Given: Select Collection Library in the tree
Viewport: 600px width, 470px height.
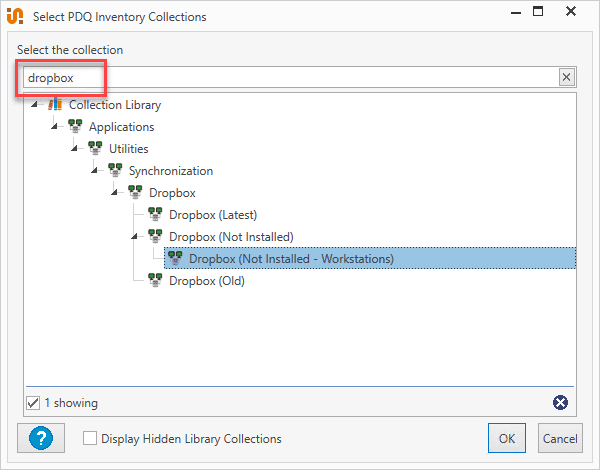Looking at the screenshot, I should point(115,104).
